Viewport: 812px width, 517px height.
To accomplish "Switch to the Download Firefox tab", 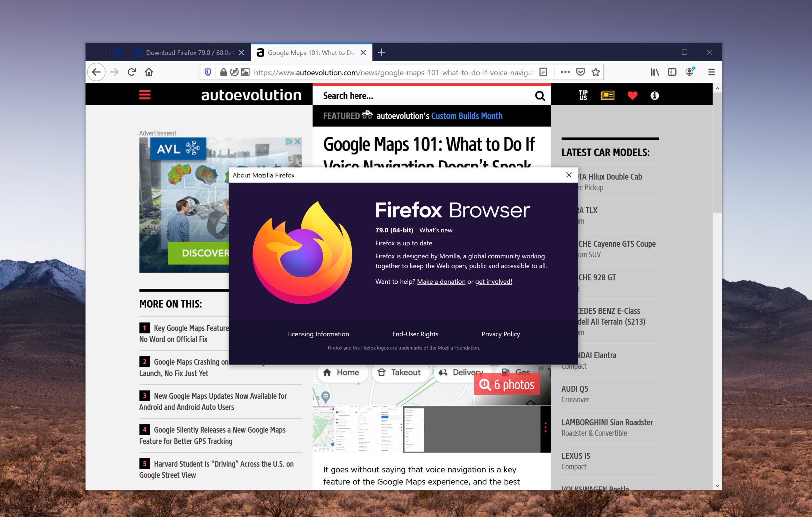I will (187, 52).
